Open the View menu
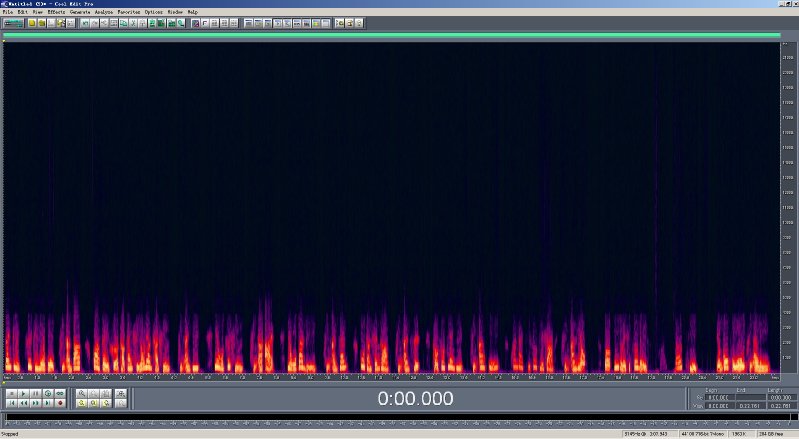The image size is (799, 439). tap(38, 12)
